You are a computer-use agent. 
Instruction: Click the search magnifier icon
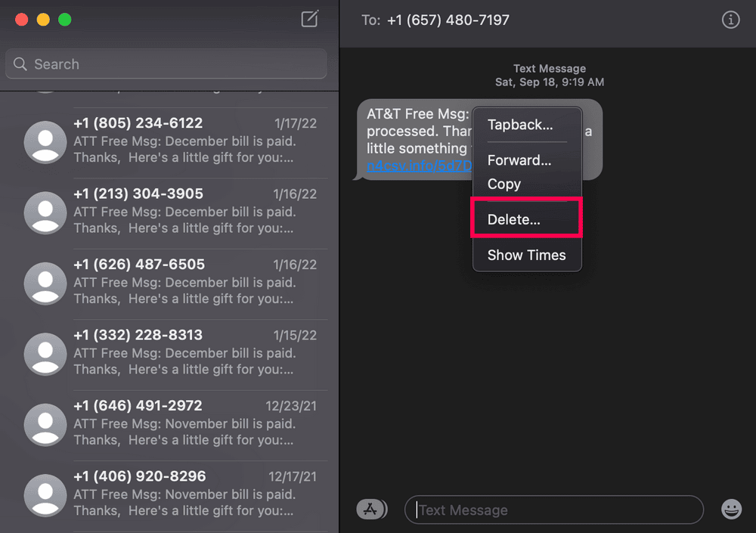coord(20,64)
